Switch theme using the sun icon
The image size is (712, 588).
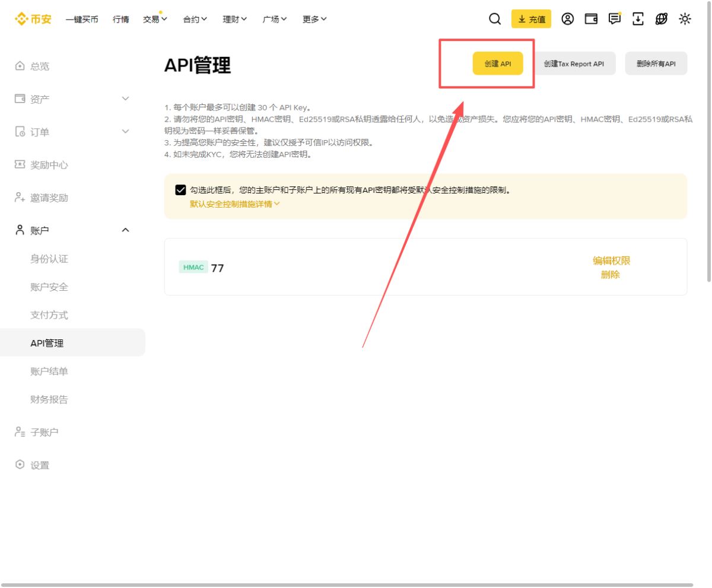684,19
